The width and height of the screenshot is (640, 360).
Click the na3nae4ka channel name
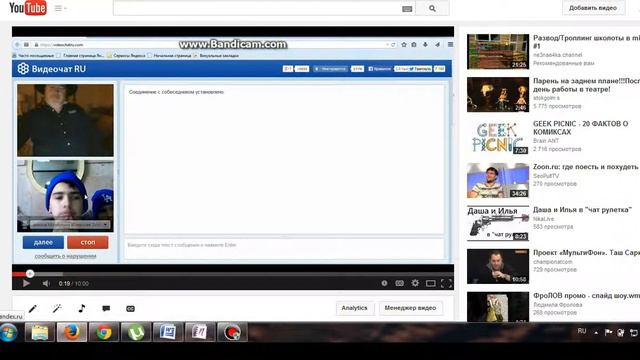tap(558, 55)
